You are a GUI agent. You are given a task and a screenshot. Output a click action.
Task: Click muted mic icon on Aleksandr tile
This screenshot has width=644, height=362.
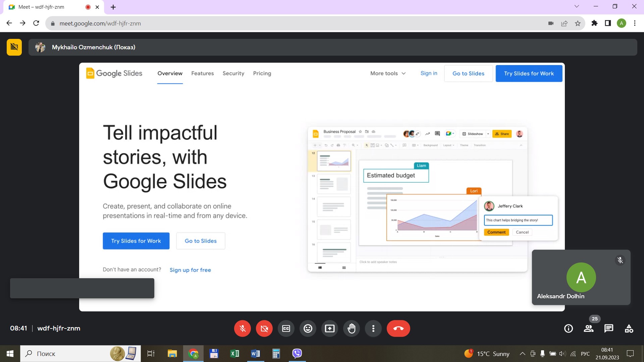coord(620,260)
